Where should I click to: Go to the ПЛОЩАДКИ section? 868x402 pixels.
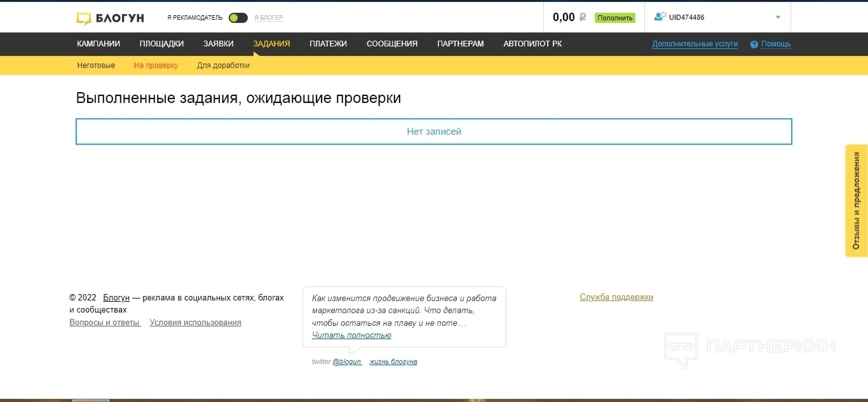click(x=161, y=44)
